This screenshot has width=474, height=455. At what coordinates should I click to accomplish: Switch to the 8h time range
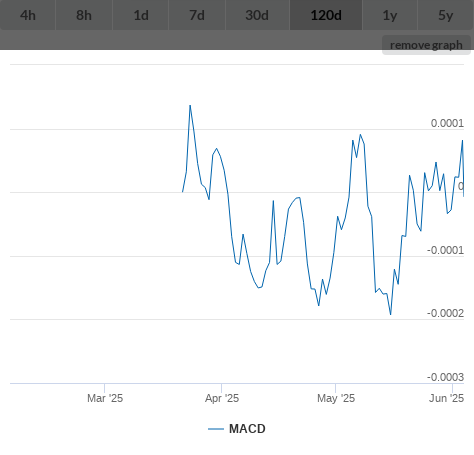pyautogui.click(x=84, y=15)
